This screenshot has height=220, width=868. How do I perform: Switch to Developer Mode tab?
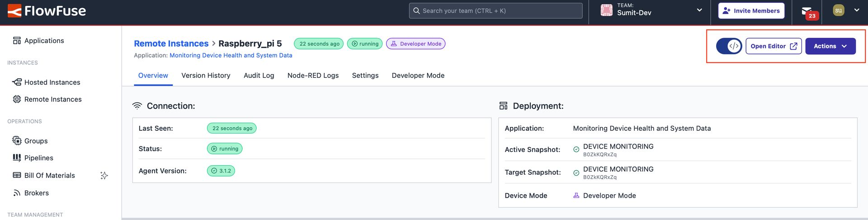point(418,76)
